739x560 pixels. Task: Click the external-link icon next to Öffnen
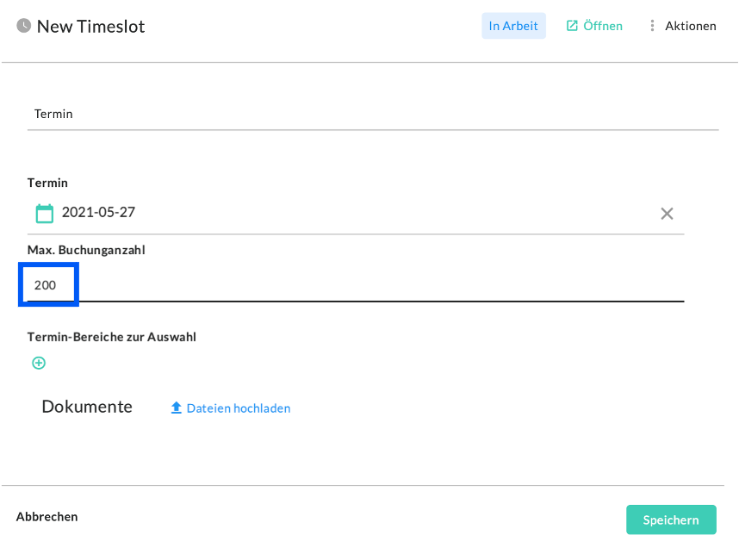point(572,26)
